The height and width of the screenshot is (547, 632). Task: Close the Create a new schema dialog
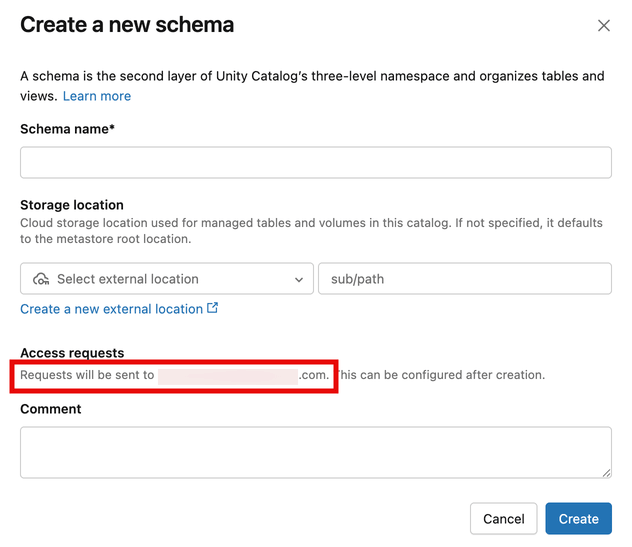604,26
